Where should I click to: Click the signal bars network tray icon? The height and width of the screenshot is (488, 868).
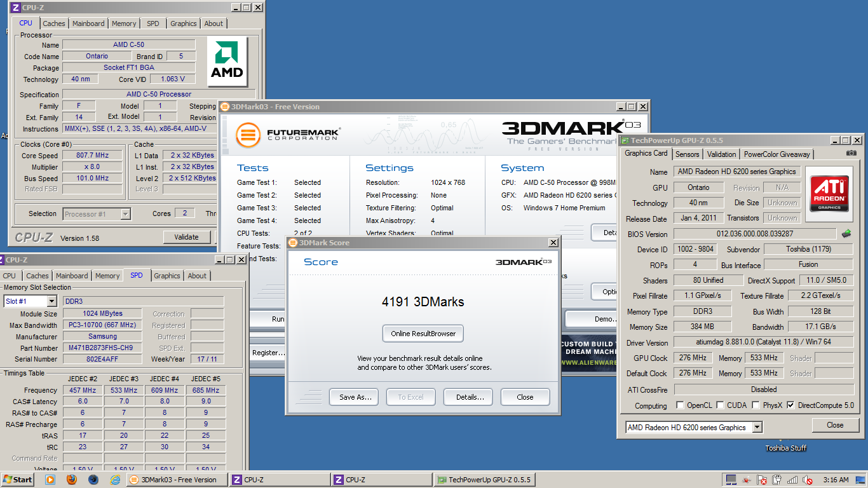coord(792,480)
